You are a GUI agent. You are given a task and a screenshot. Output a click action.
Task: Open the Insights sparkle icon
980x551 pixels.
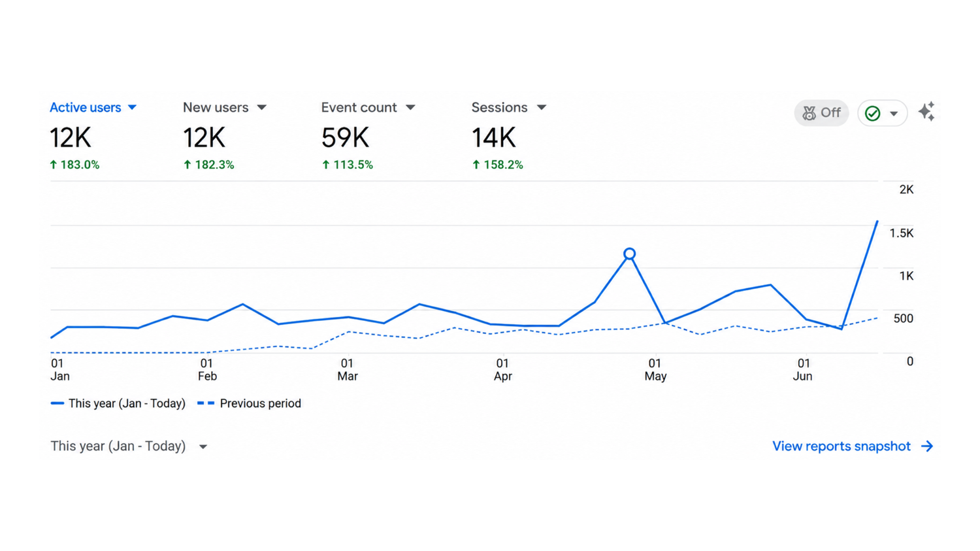926,112
